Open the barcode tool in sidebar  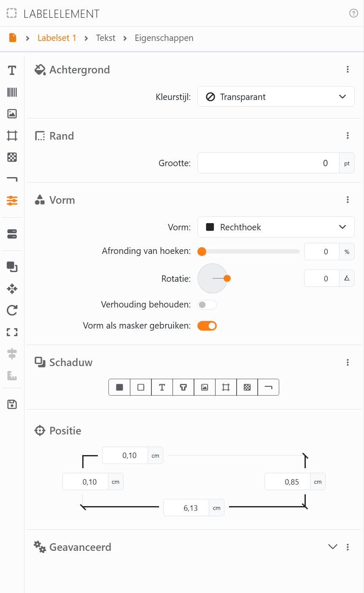(12, 92)
